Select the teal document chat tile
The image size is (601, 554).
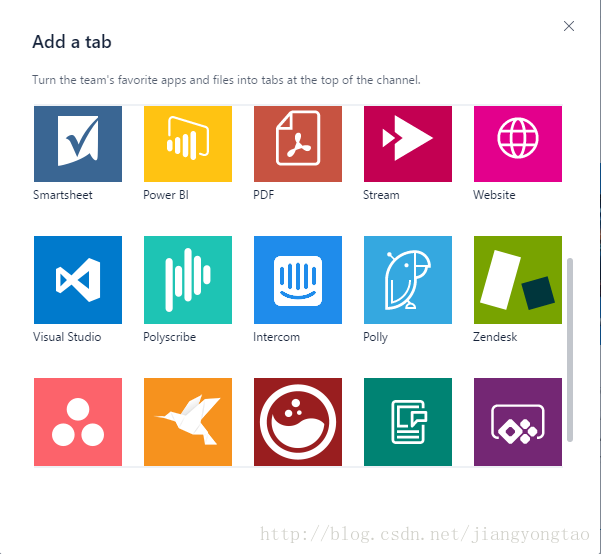[x=408, y=422]
